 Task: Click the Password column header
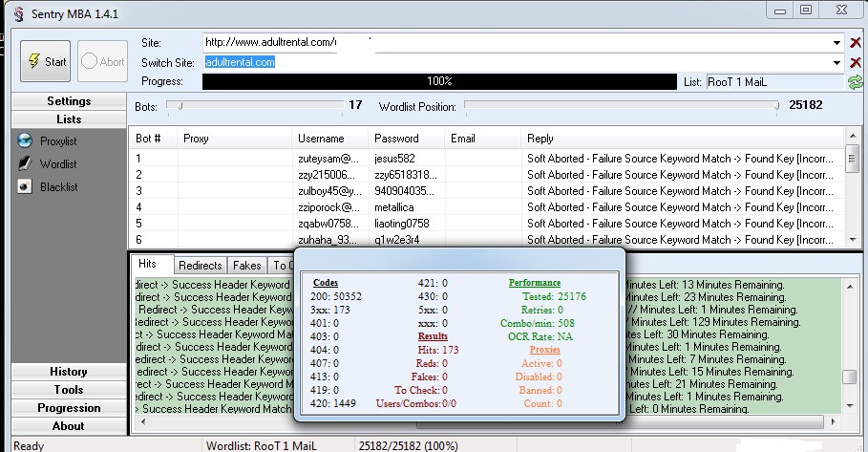click(406, 139)
